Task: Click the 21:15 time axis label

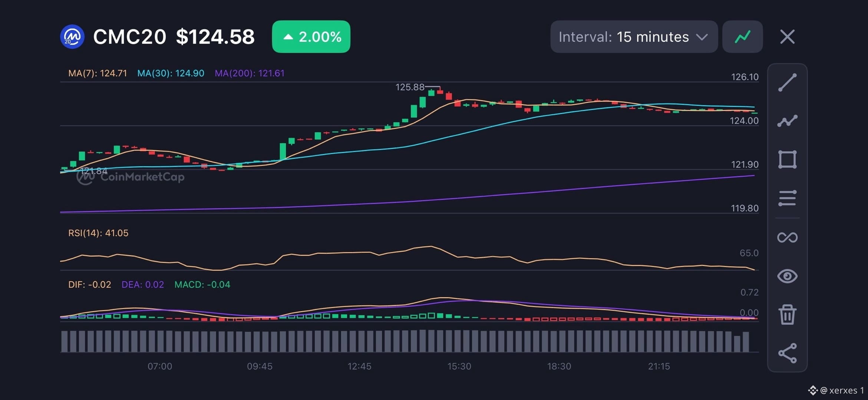Action: pos(659,366)
